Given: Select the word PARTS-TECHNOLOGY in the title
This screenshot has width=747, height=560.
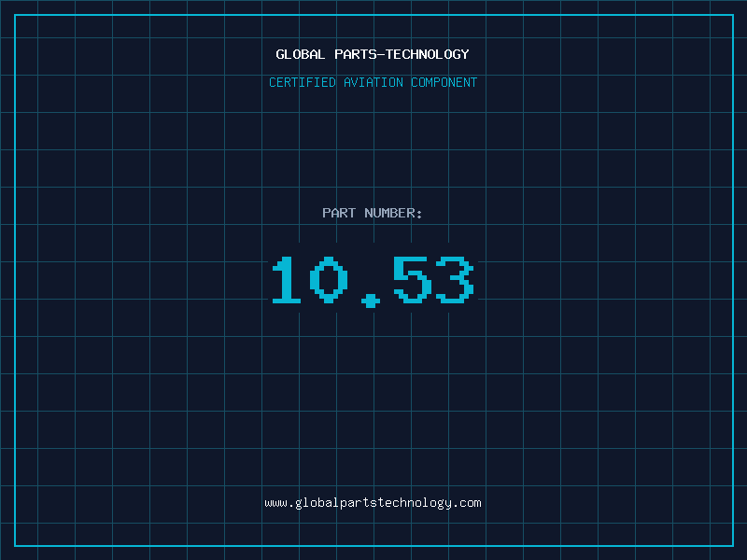Looking at the screenshot, I should point(402,54).
